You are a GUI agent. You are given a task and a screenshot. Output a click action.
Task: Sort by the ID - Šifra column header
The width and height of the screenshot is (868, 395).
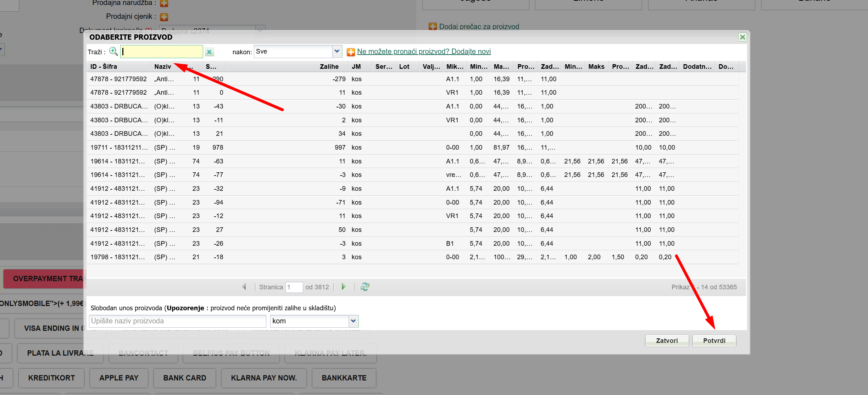104,67
